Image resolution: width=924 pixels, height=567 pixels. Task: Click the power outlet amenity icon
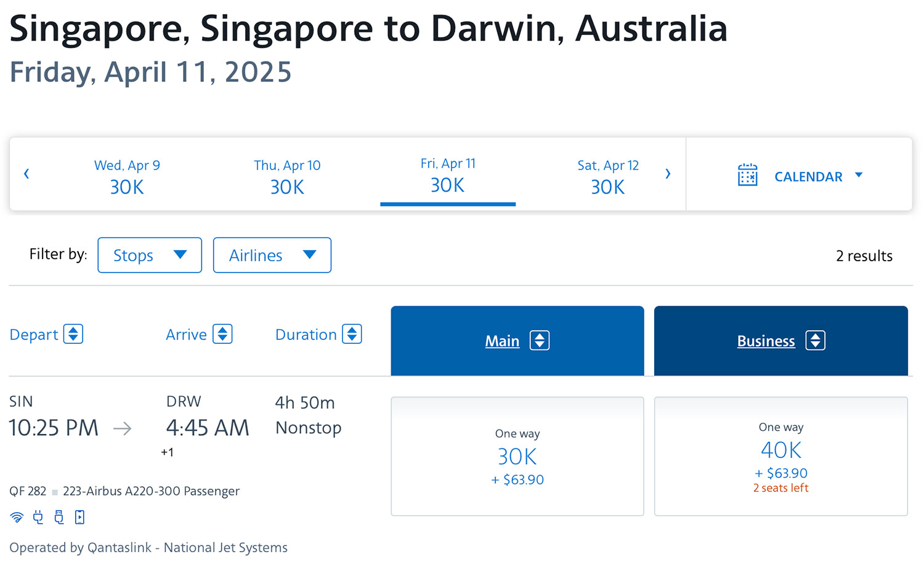(38, 517)
